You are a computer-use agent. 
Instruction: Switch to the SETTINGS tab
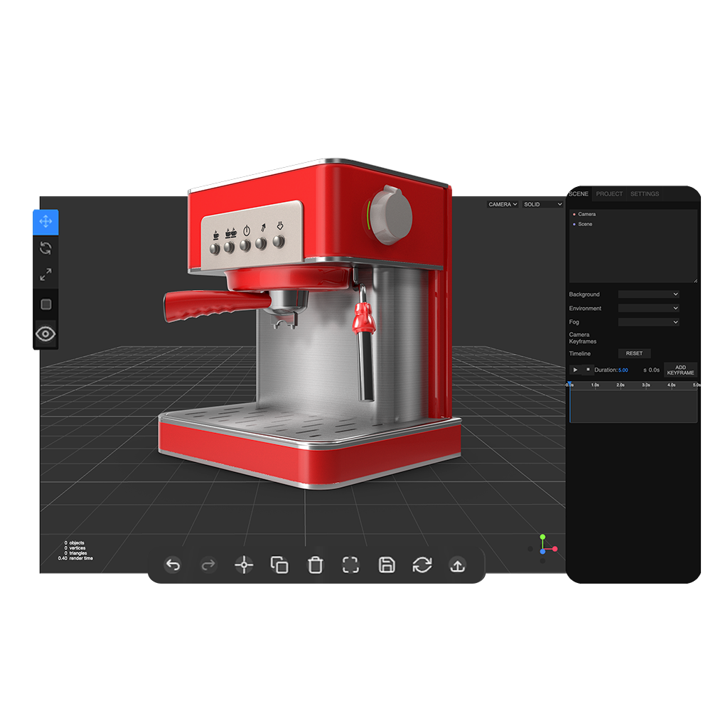coord(646,193)
